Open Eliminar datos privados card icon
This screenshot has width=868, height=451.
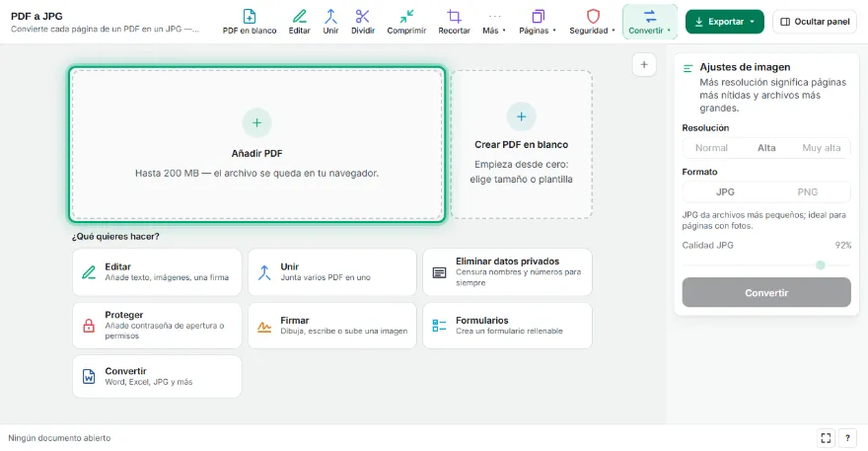[x=440, y=272]
